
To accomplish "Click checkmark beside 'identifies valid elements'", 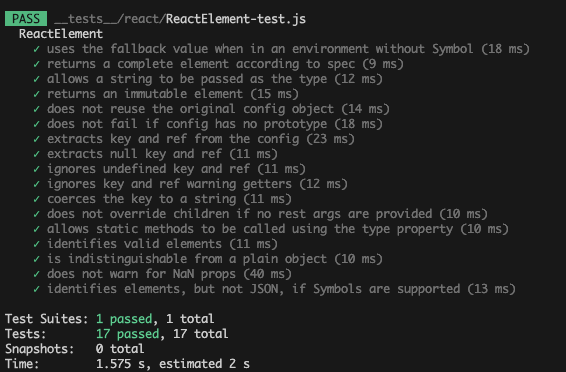I will (x=36, y=244).
